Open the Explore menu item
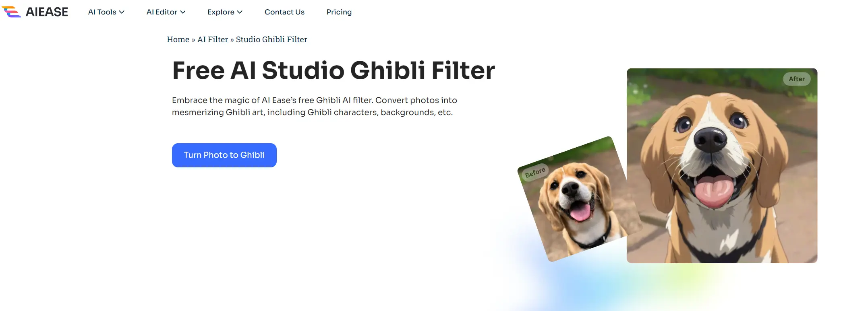The image size is (868, 311). point(225,12)
